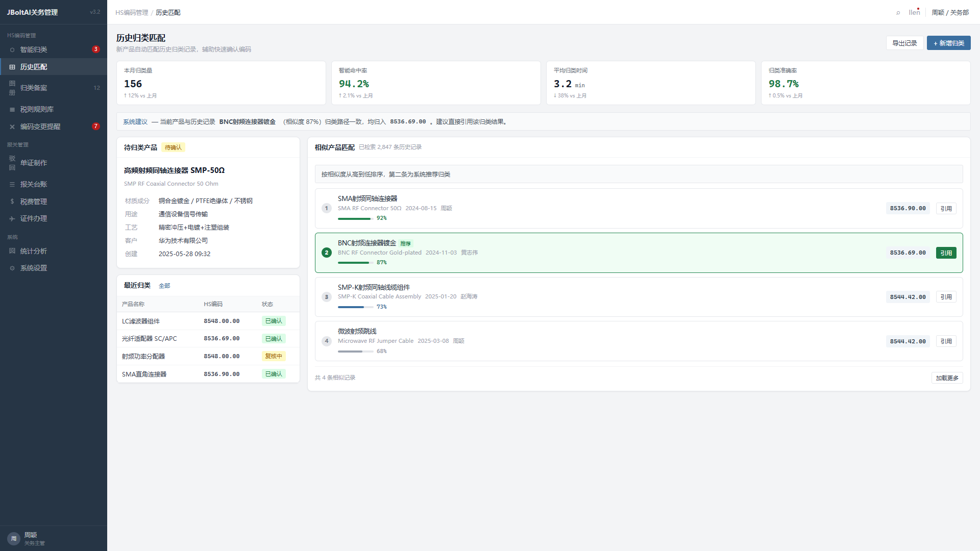Click green 引用 for BNC射频连接器镀金
Viewport: 980px width, 551px height.
click(946, 253)
